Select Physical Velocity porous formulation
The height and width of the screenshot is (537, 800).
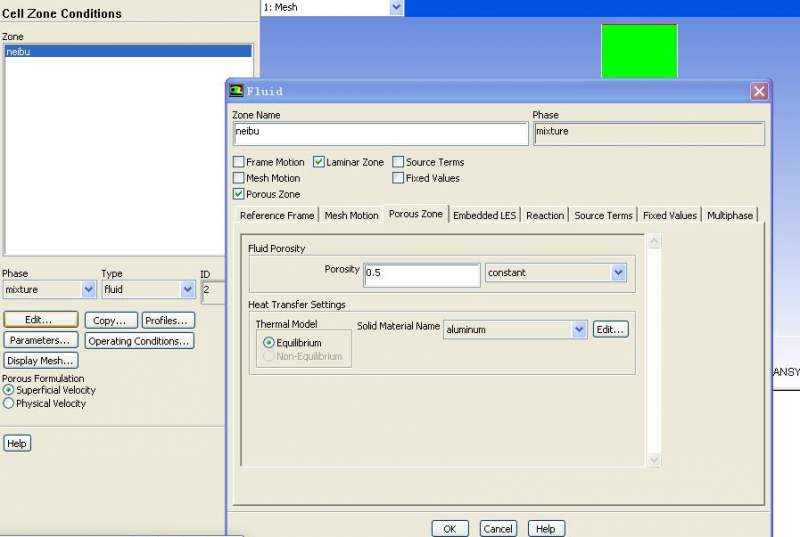8,403
